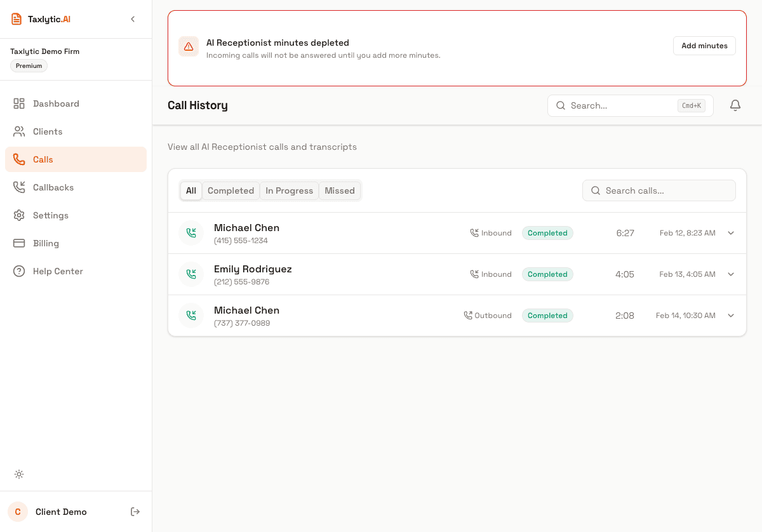Click the Taxlytic.AI logo icon
This screenshot has width=762, height=532.
pyautogui.click(x=16, y=18)
